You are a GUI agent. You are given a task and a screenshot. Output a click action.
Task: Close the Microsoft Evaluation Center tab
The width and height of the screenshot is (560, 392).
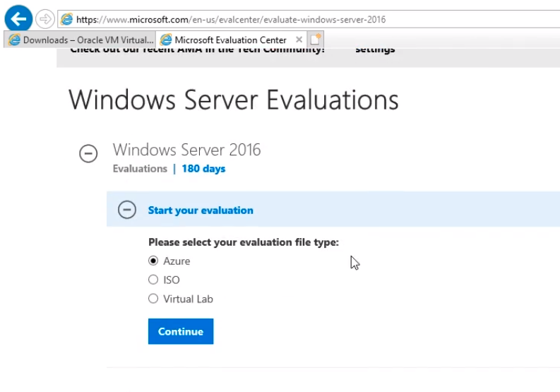click(299, 40)
